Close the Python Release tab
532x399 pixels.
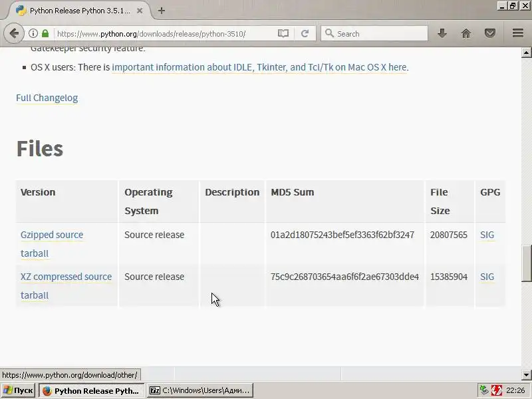click(x=140, y=11)
